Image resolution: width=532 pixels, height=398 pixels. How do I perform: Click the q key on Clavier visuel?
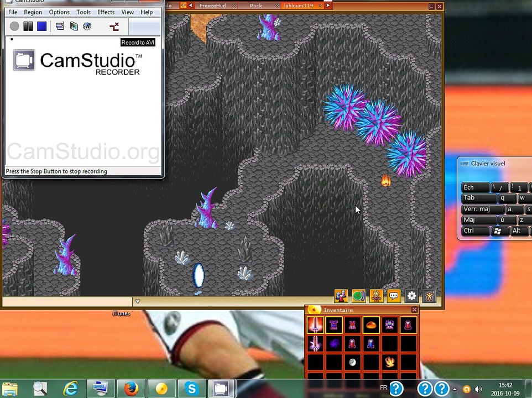pyautogui.click(x=507, y=198)
